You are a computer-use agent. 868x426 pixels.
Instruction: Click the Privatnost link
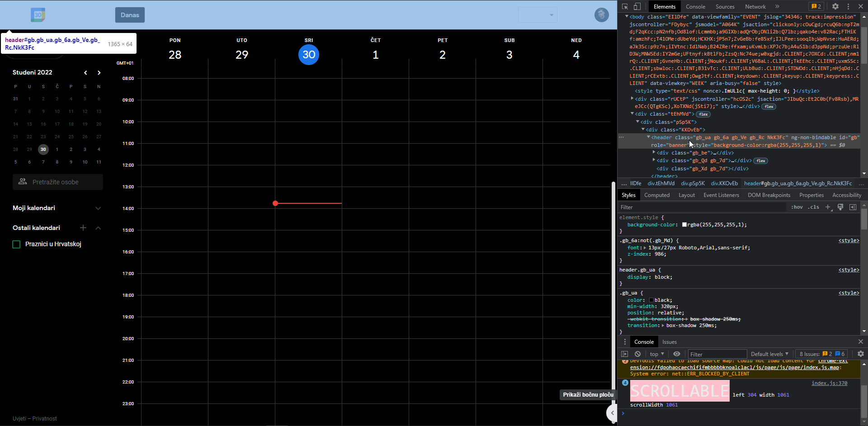[45, 419]
